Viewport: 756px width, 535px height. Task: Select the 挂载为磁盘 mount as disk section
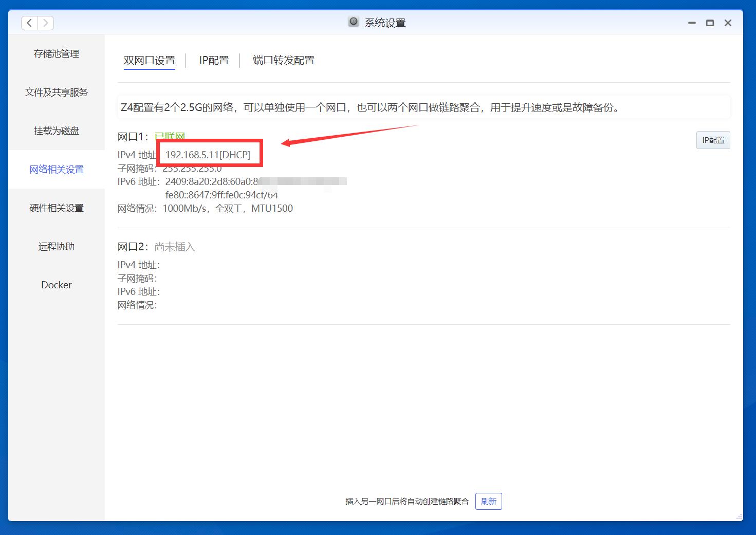(x=57, y=131)
